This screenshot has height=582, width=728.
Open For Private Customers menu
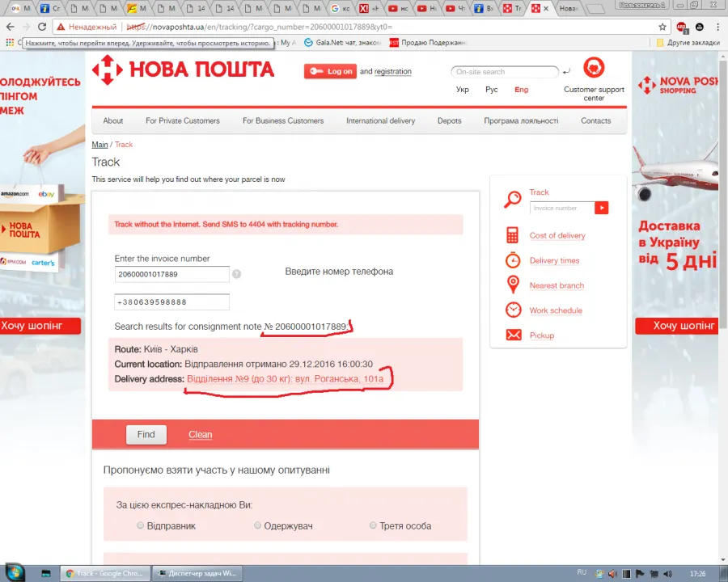183,120
